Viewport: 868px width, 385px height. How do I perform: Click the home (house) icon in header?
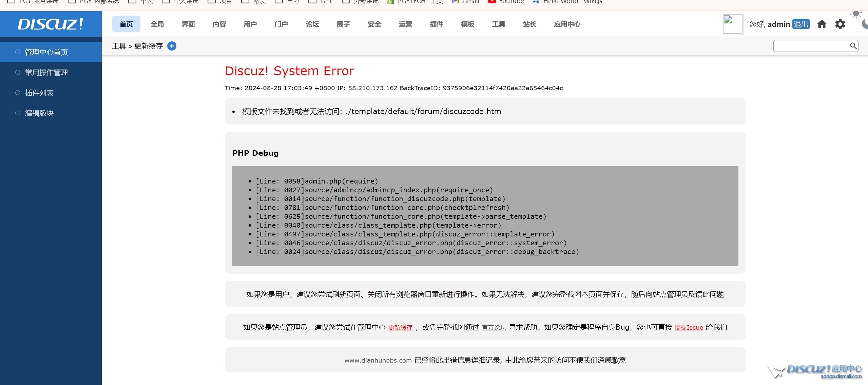point(822,24)
